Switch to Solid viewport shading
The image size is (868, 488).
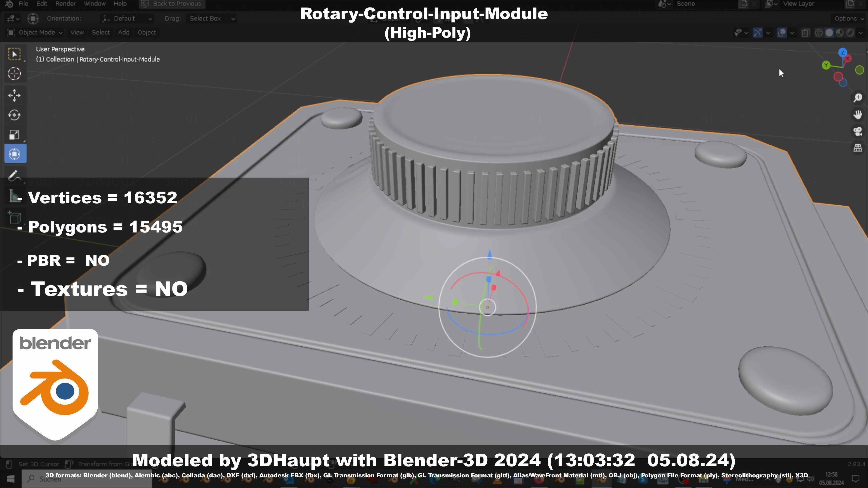829,33
